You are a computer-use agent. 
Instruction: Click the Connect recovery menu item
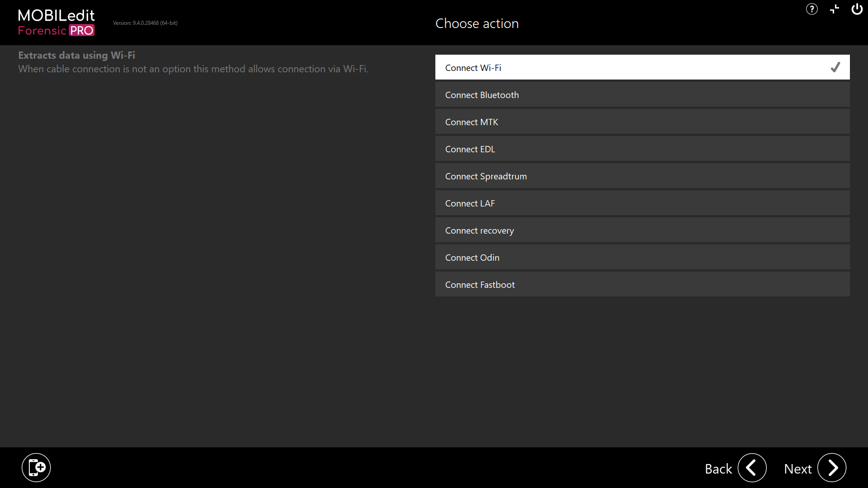tap(643, 230)
